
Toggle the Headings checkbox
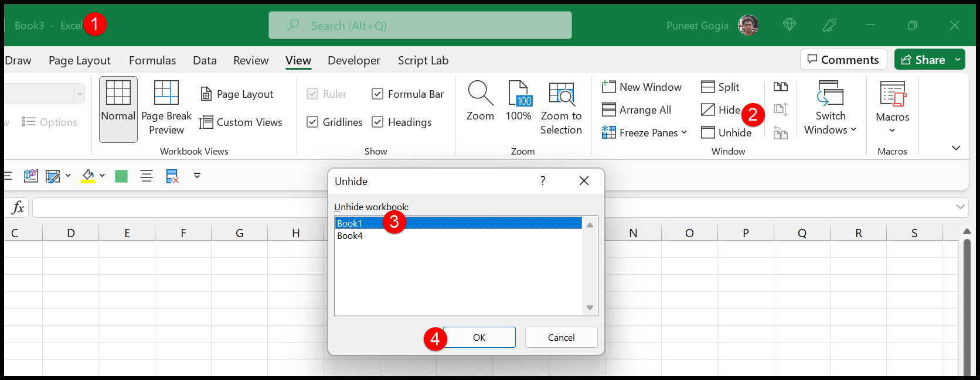(x=378, y=122)
